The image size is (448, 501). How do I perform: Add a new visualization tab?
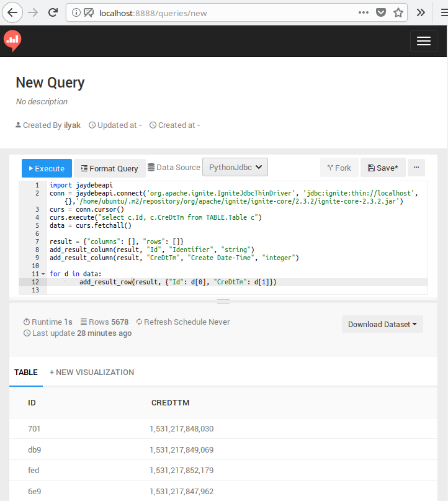point(92,372)
